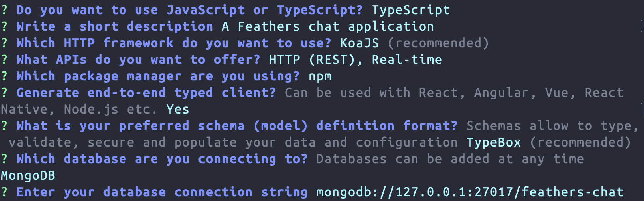Click the cyan TypeScript answer text
Viewport: 644px width, 201px height.
click(x=410, y=10)
